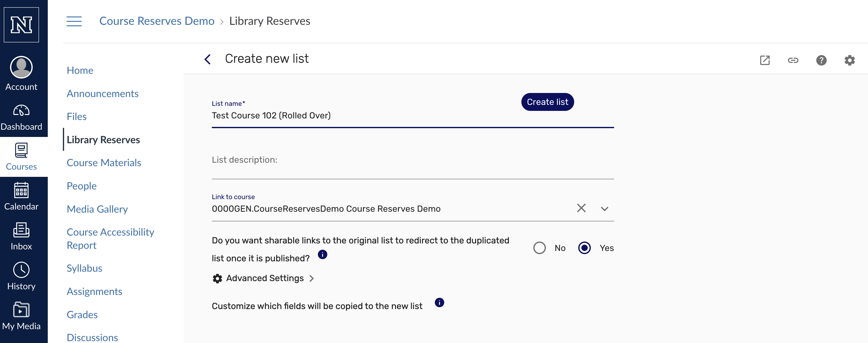Viewport: 868px width, 343px height.
Task: Click the Create new list heading
Action: click(x=266, y=59)
